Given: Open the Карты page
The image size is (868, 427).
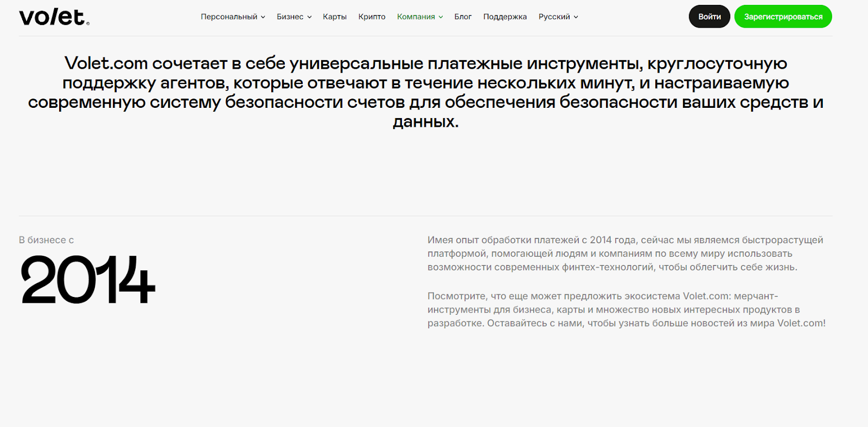Looking at the screenshot, I should 335,17.
